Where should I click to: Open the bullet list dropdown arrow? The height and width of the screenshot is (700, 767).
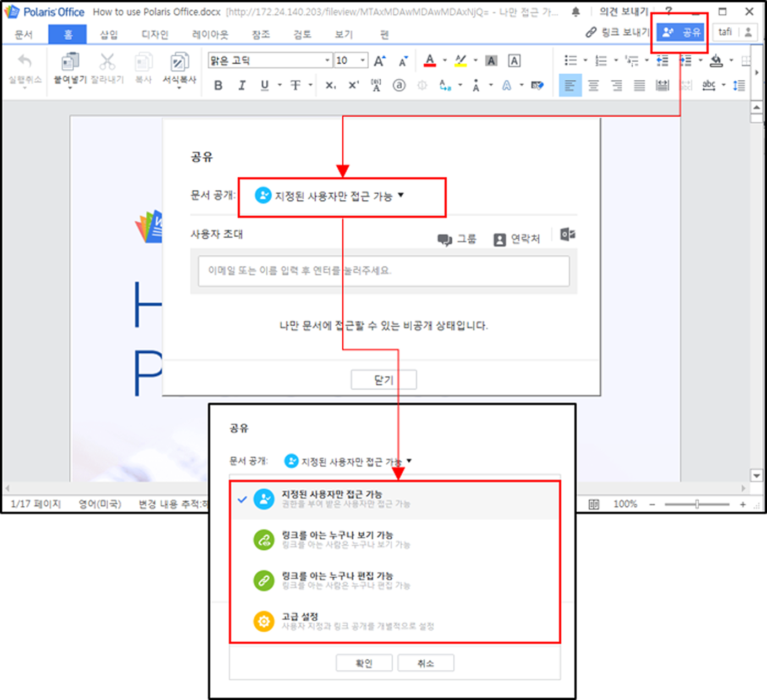585,61
